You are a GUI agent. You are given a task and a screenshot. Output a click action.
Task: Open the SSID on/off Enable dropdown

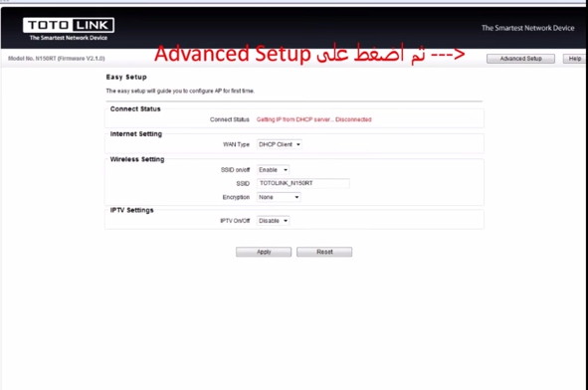[x=273, y=170]
